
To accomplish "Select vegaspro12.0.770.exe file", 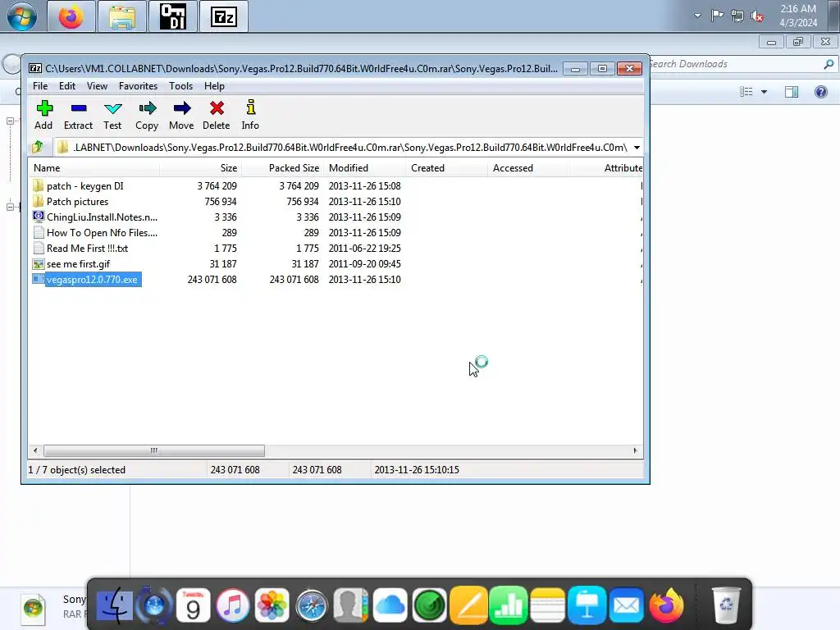I will [x=92, y=279].
